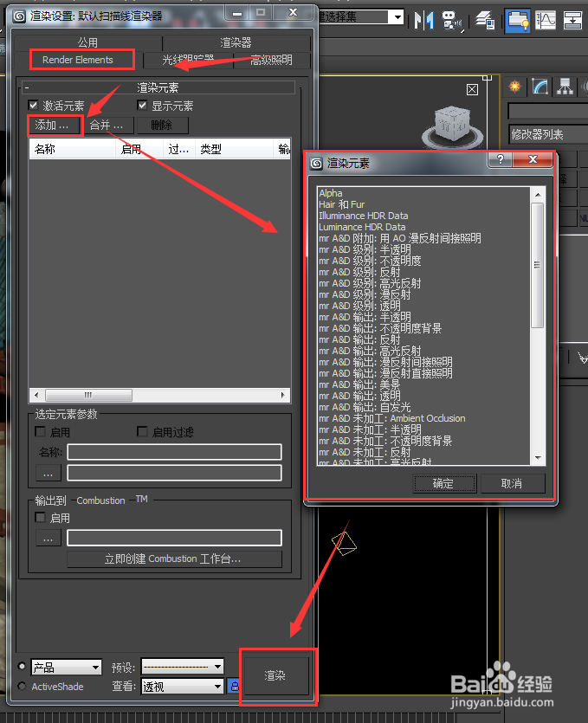This screenshot has width=588, height=723.
Task: Click the element list horizontal scrollbar thumb
Action: point(88,395)
